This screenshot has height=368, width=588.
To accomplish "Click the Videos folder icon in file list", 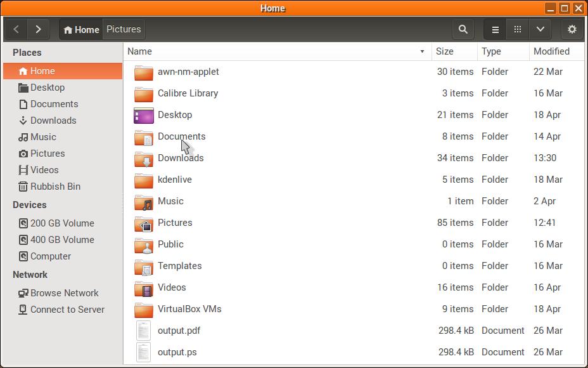I will (144, 288).
